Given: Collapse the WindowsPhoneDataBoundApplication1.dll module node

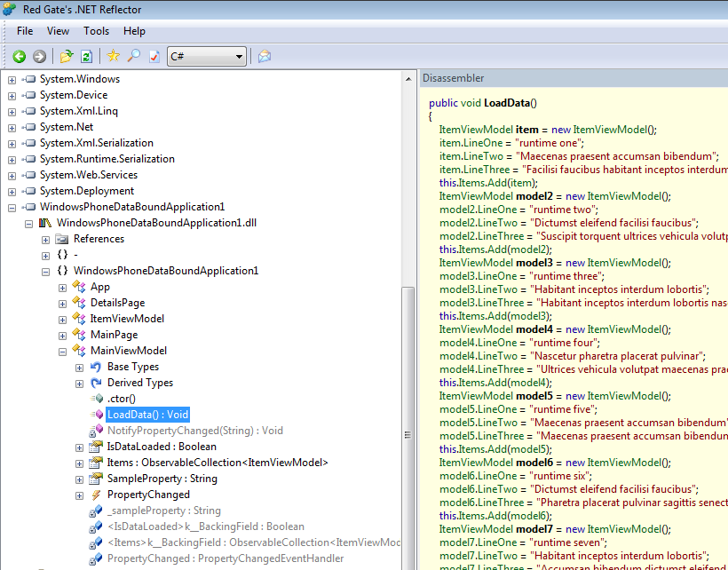Looking at the screenshot, I should 28,224.
